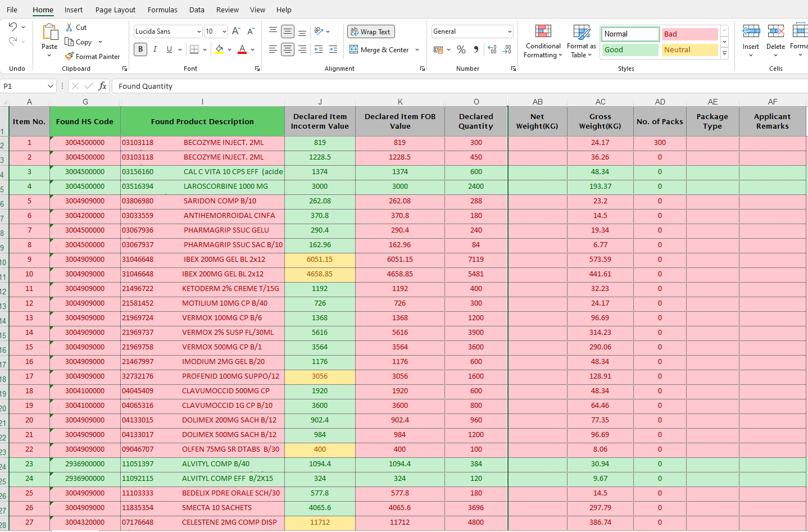Increase font size with larger A icon
The image size is (808, 532).
coord(236,31)
